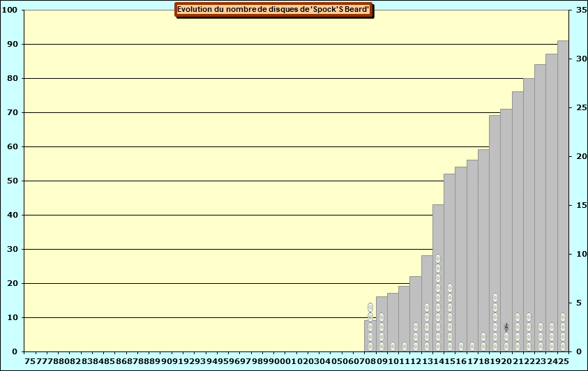The height and width of the screenshot is (371, 588).
Task: Click the top disc icon above the 08 bar
Action: [x=370, y=308]
